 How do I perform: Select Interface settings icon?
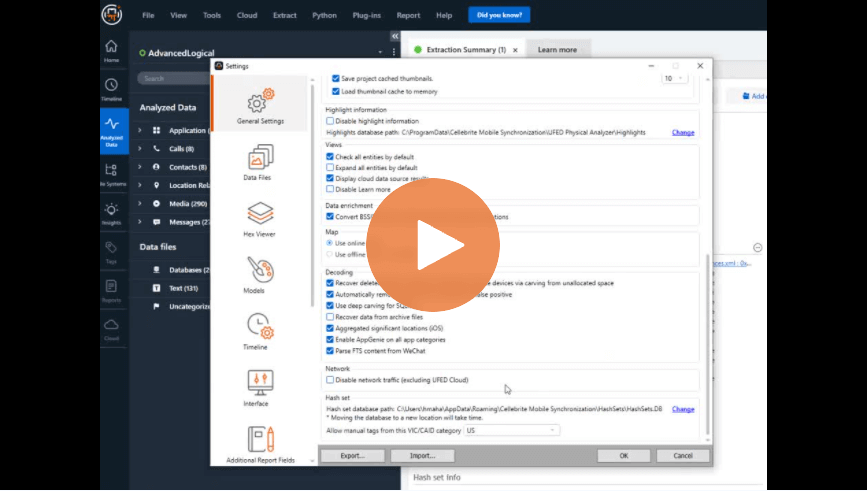[x=258, y=388]
